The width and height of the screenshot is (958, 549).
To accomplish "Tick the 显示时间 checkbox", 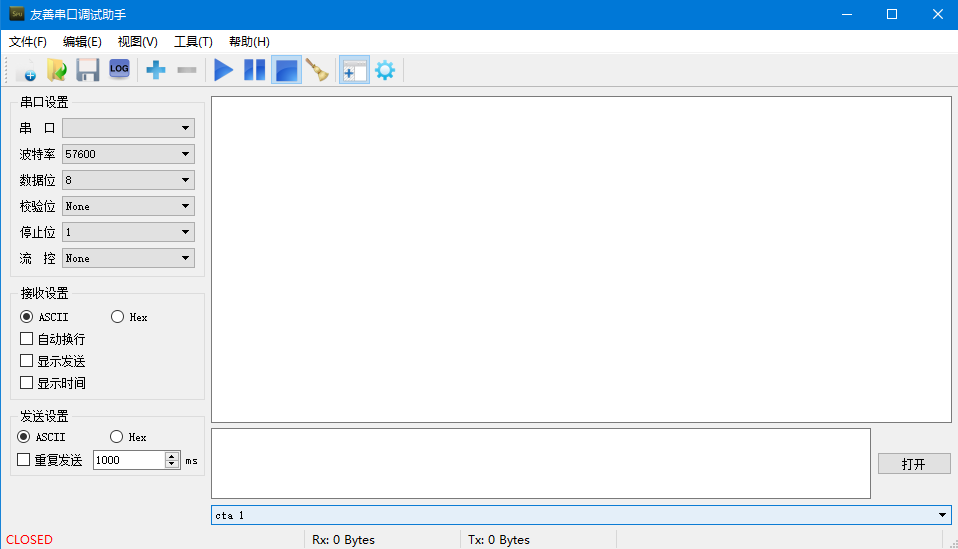I will [27, 383].
